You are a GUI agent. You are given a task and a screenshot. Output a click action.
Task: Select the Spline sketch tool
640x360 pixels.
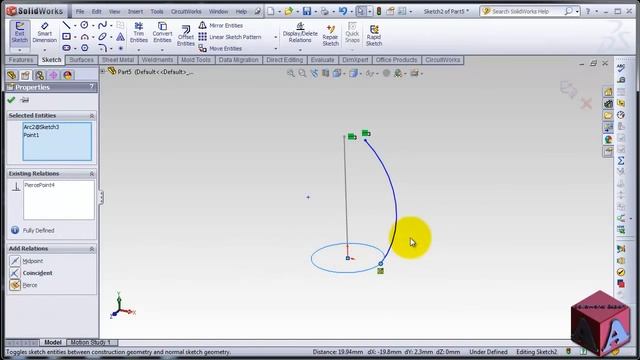102,25
